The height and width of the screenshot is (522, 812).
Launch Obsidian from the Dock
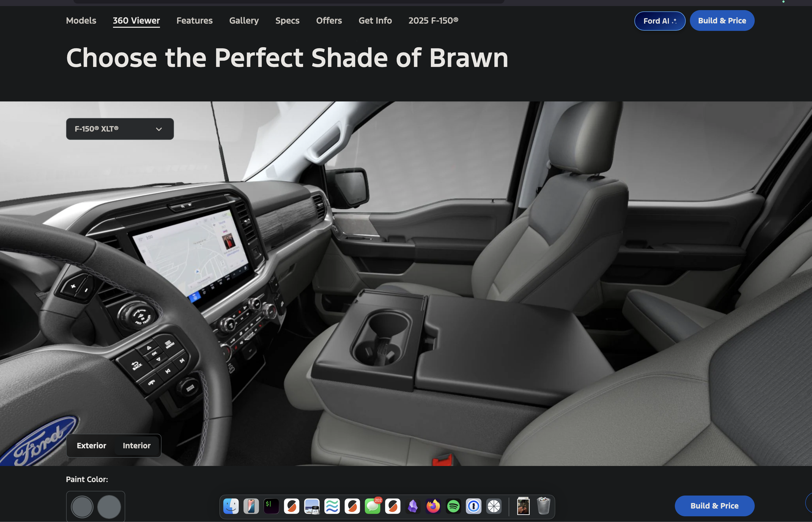pyautogui.click(x=413, y=506)
